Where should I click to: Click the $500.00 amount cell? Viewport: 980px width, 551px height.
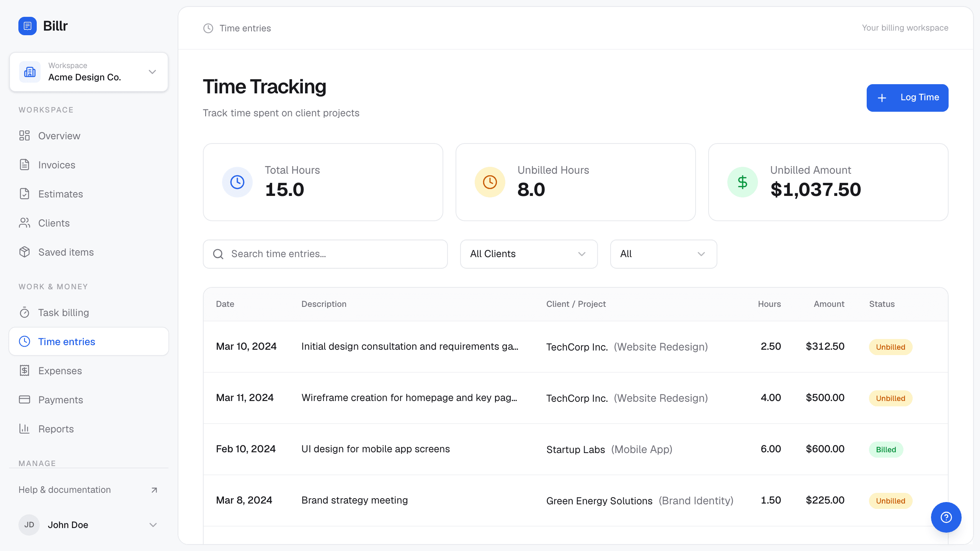(825, 398)
